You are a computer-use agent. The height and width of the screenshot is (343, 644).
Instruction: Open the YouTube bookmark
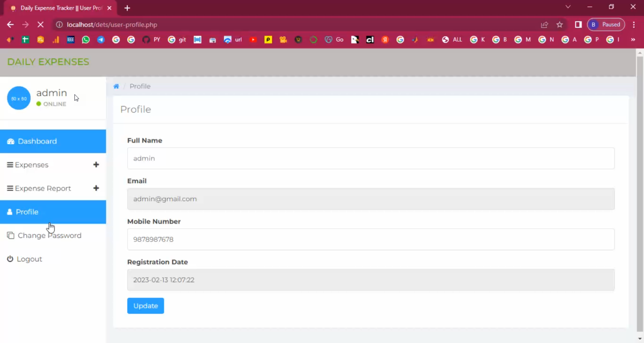[253, 39]
